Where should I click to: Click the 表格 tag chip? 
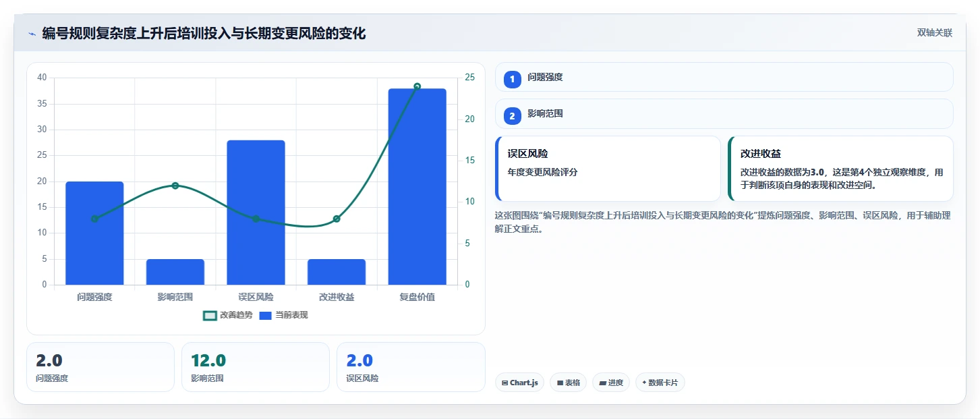(569, 383)
